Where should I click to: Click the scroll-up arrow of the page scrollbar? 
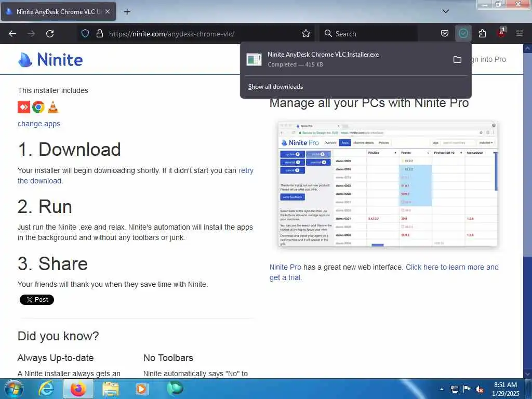[527, 48]
